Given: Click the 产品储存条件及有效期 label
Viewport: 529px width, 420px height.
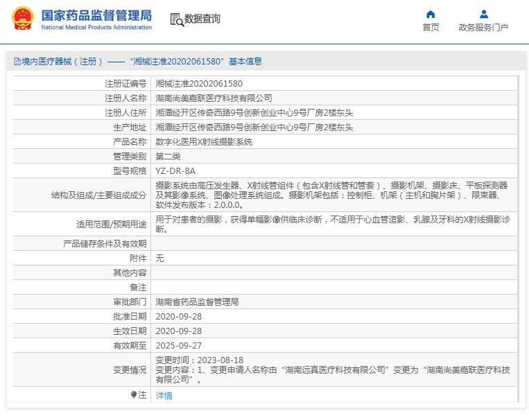Looking at the screenshot, I should coord(105,243).
